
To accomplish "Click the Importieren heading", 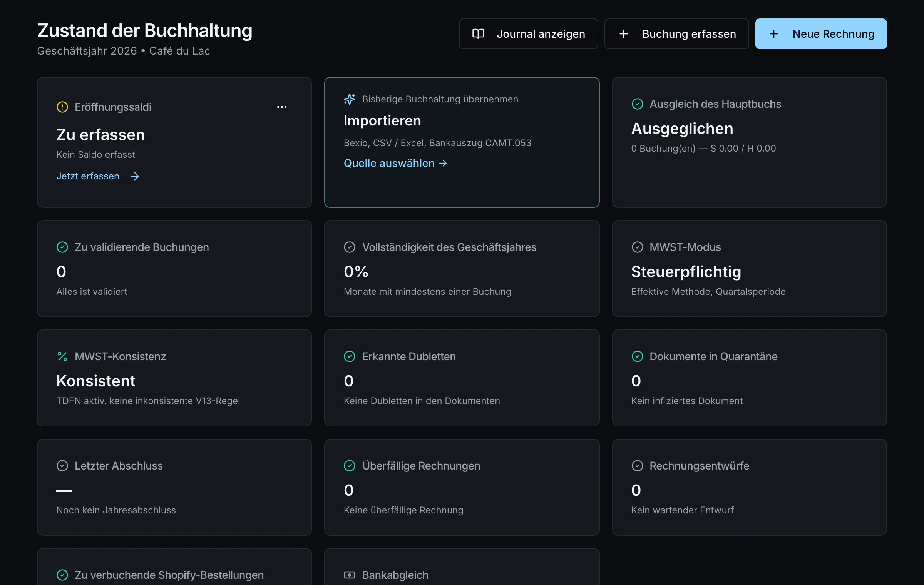I will (x=382, y=120).
